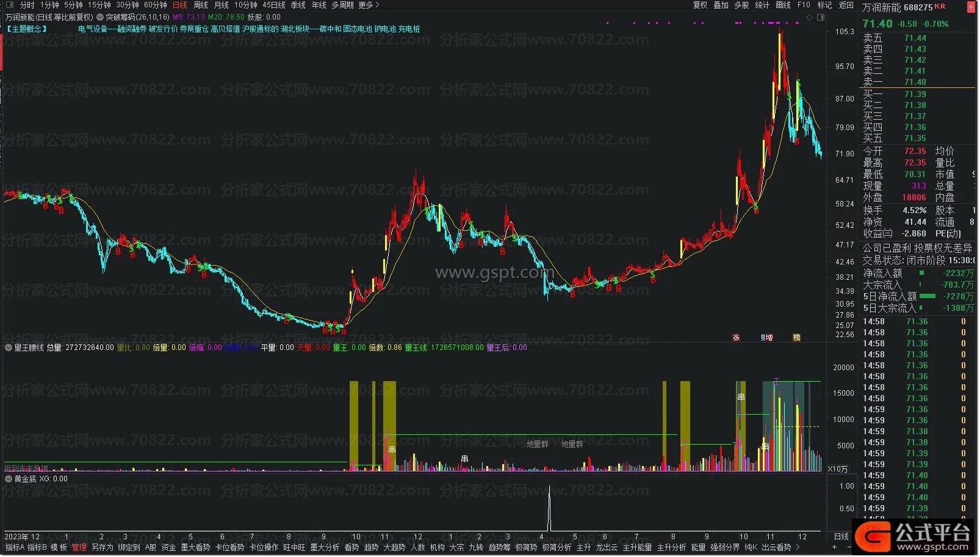Toggle the 叠加 overlay option
Viewport: 980px width, 557px height.
pos(721,5)
